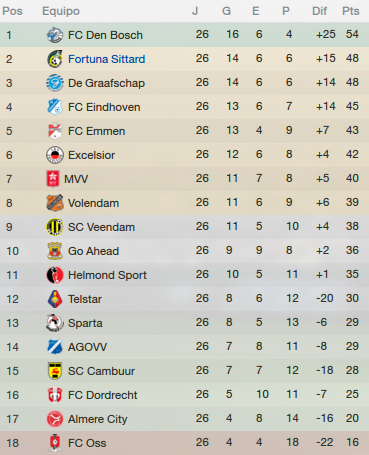Viewport: 369px width, 455px height.
Task: Click the Equipo column header
Action: pos(61,11)
